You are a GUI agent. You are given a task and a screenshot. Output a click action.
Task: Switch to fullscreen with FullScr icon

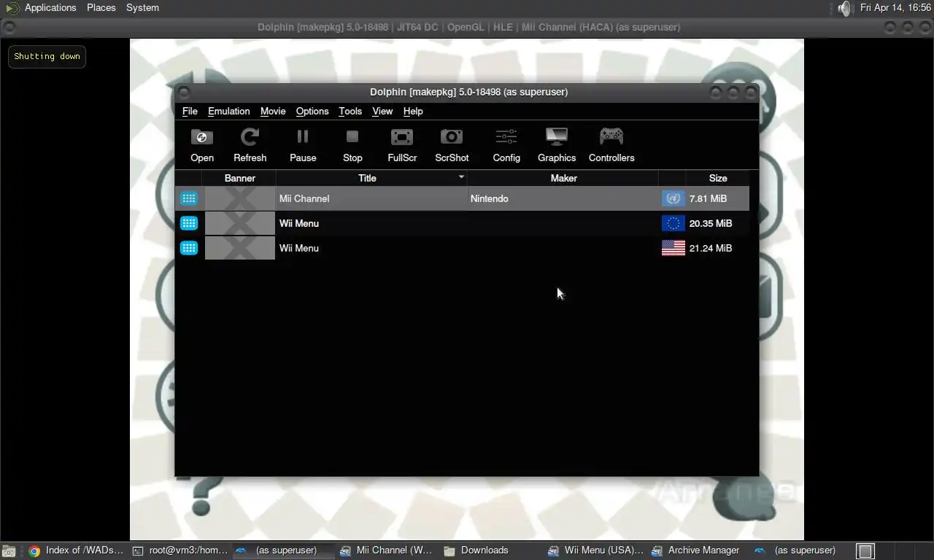[402, 145]
